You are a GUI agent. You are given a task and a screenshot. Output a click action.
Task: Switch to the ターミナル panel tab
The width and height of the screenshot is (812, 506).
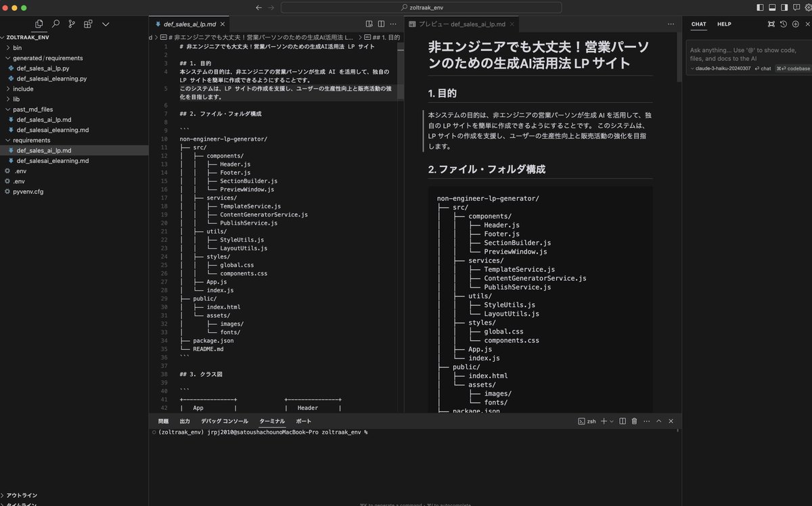point(272,421)
